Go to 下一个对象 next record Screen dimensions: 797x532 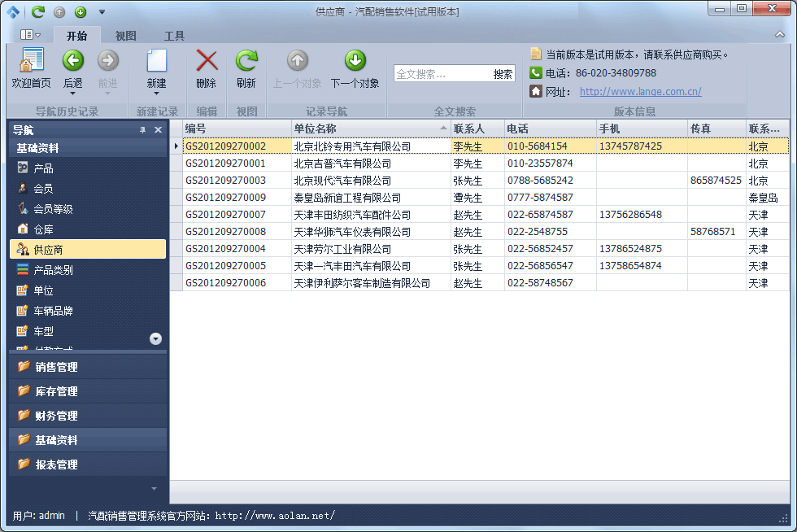point(355,62)
